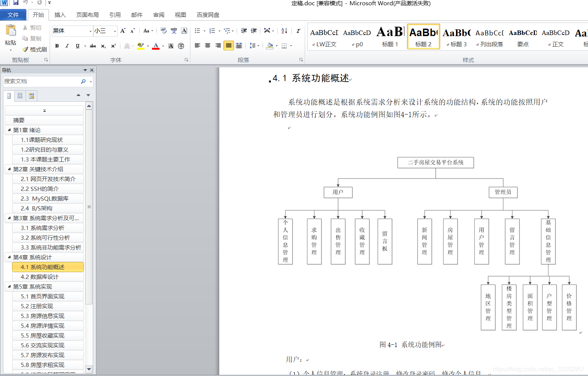Open the font dialog launcher
Image resolution: width=588 pixels, height=376 pixels.
pyautogui.click(x=186, y=60)
